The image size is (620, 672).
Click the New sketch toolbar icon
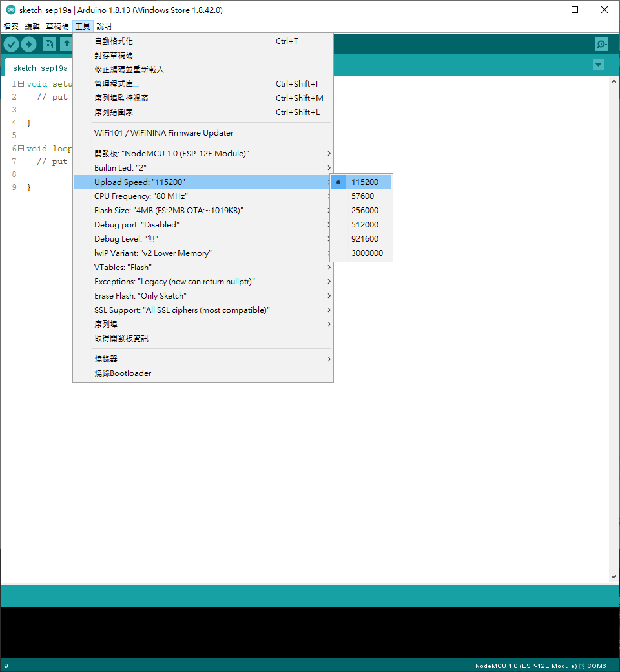point(49,44)
